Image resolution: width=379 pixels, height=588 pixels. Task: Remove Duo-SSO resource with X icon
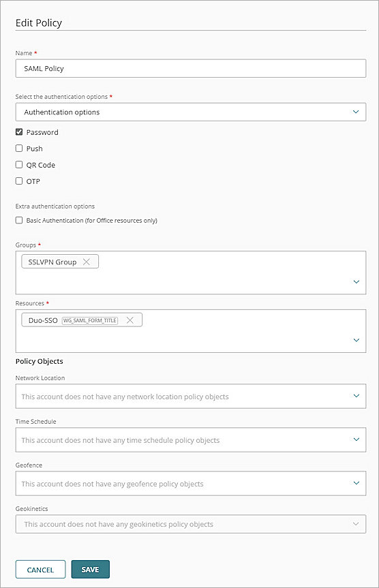(130, 320)
